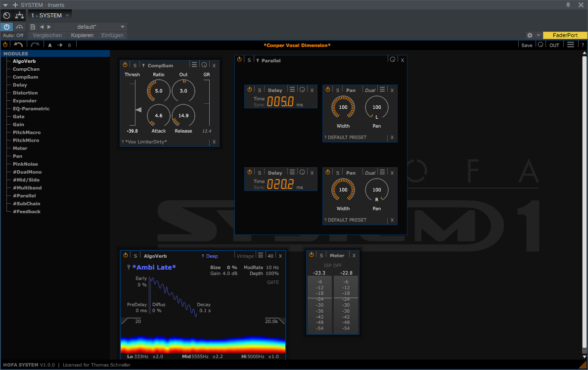Select the A comparison state
Viewport: 588px width, 370px height.
(50, 45)
